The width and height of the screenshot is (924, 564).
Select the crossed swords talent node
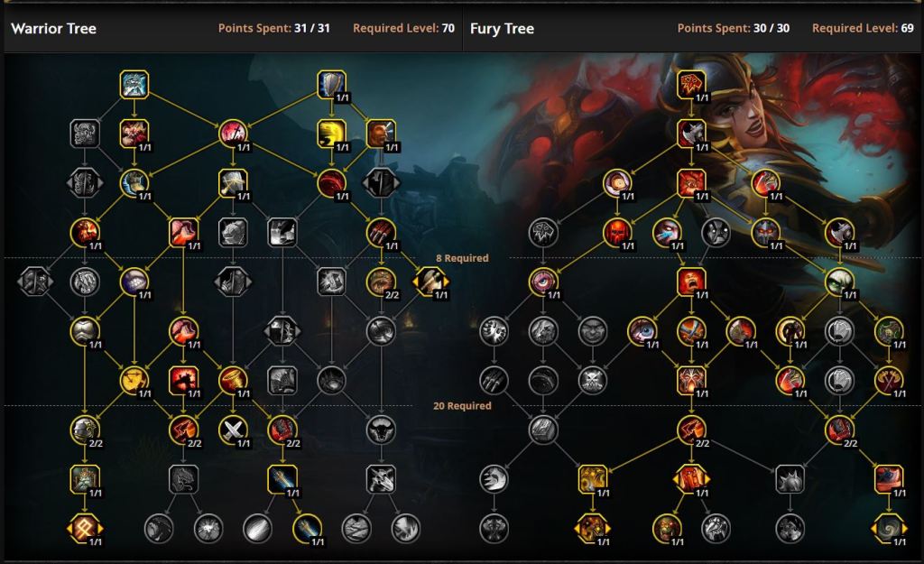coord(233,430)
